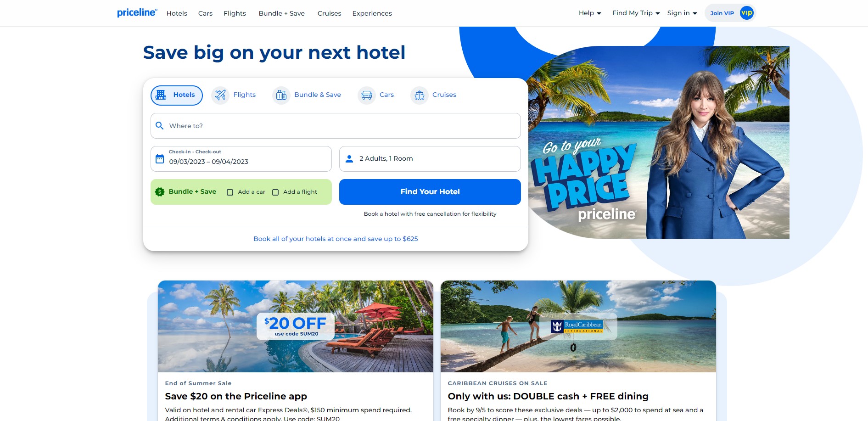The image size is (868, 421).
Task: Open the Find My Trip dropdown
Action: coord(636,13)
